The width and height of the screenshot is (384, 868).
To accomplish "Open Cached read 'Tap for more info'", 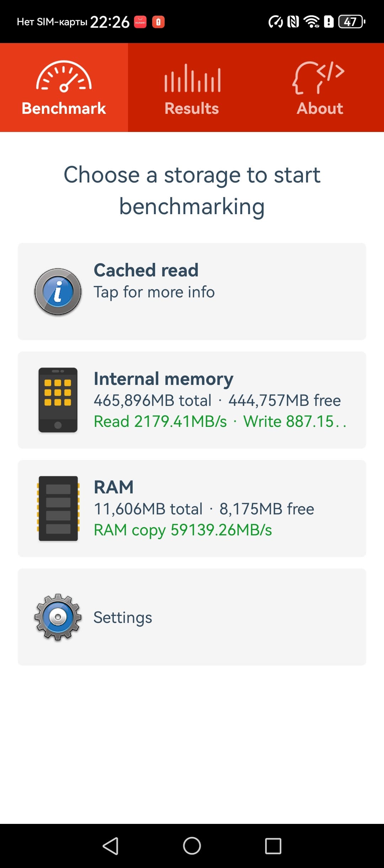I will click(154, 292).
